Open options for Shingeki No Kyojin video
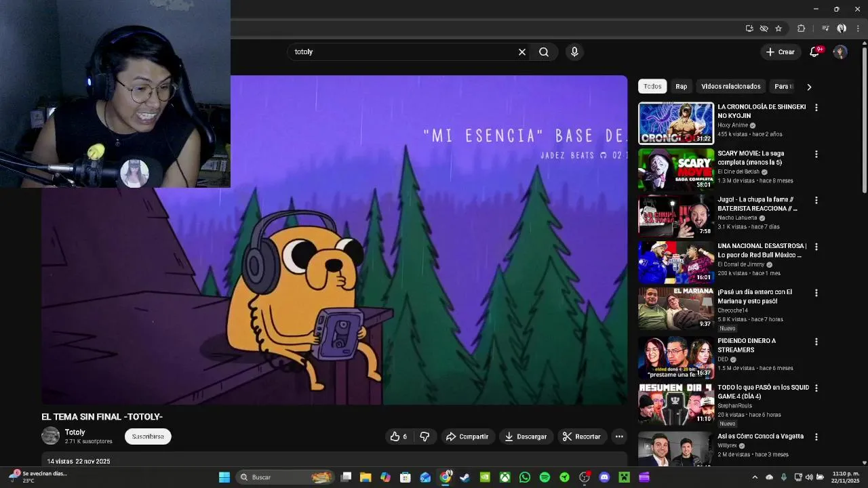868x488 pixels. coord(816,108)
